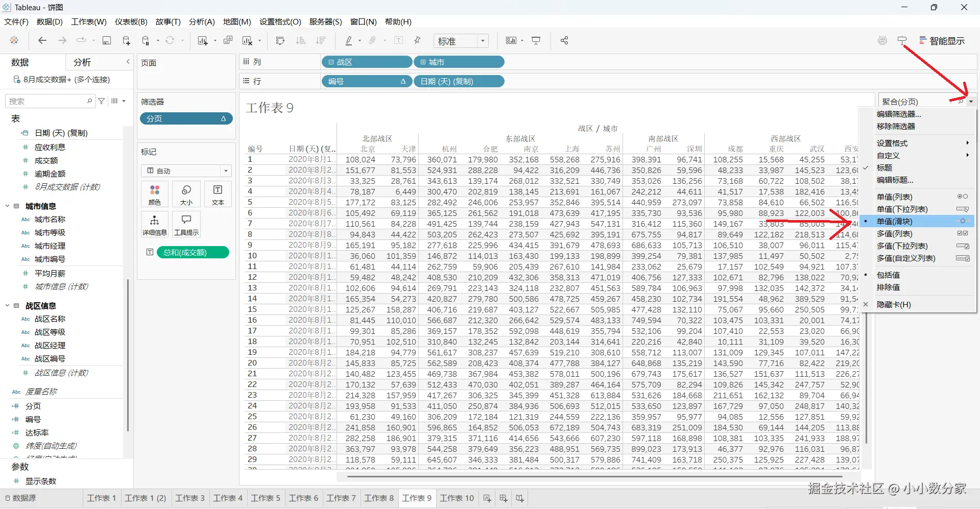The height and width of the screenshot is (509, 980).
Task: Select single value (slider) filter mode
Action: click(x=917, y=221)
